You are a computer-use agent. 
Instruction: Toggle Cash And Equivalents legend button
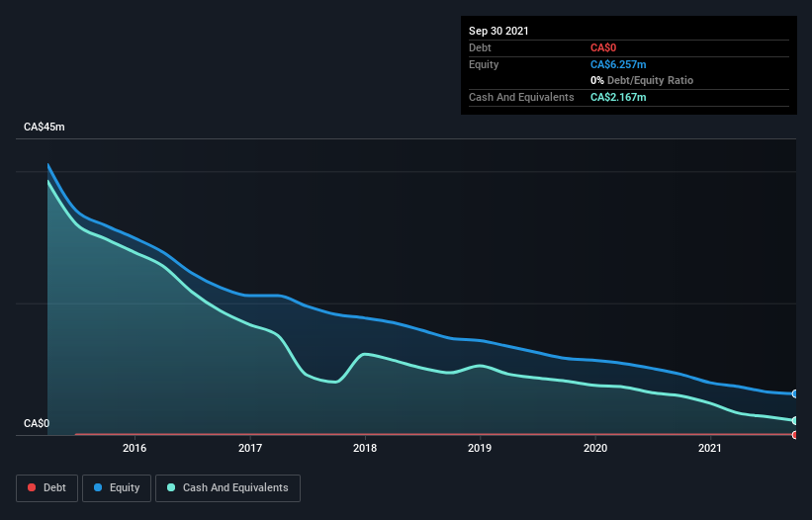[x=227, y=488]
